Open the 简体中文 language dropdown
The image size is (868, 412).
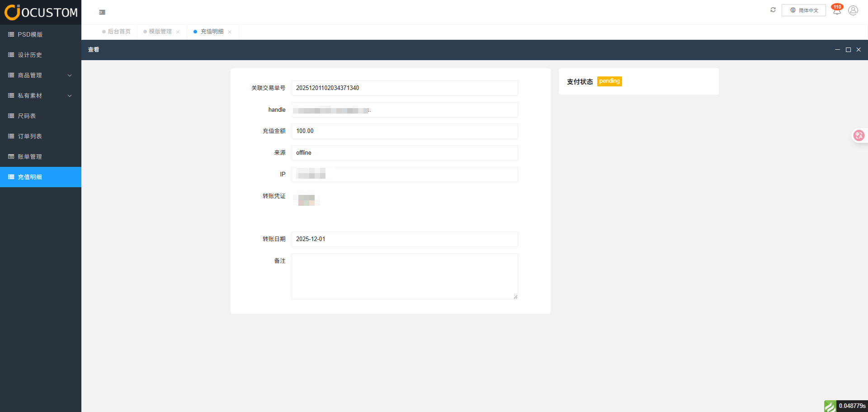(x=803, y=10)
